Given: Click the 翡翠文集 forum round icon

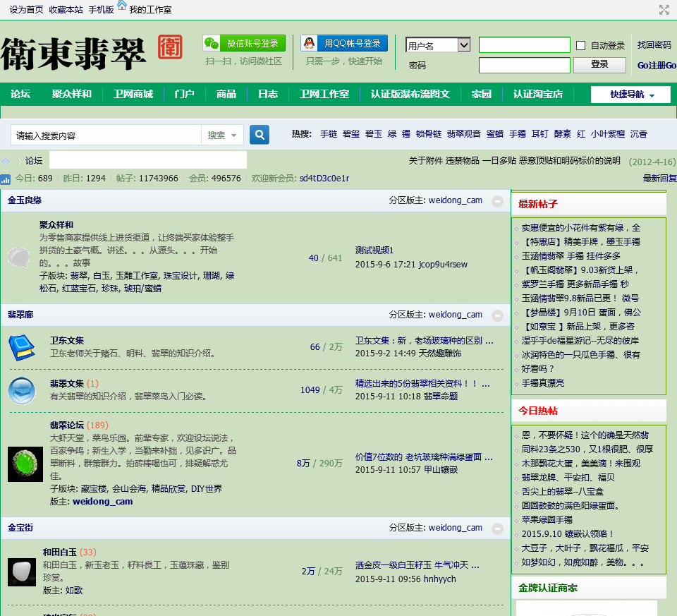Looking at the screenshot, I should pyautogui.click(x=21, y=390).
